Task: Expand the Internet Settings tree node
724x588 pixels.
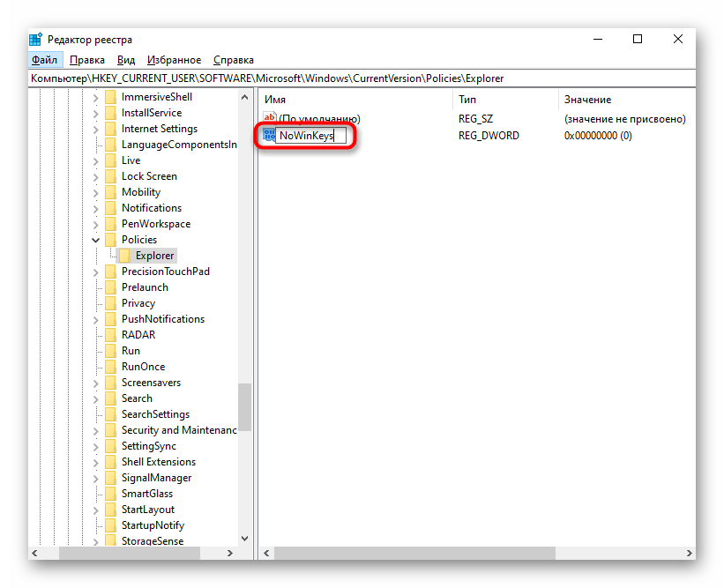Action: [95, 129]
